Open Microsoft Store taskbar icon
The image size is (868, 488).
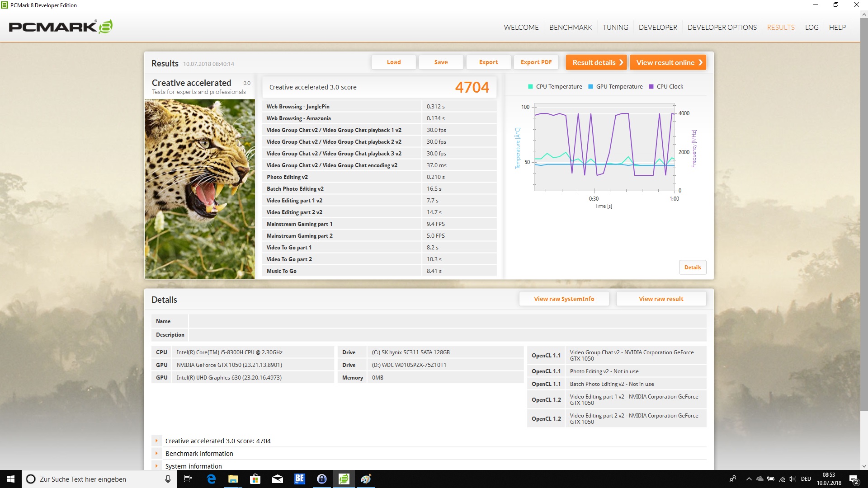[255, 479]
